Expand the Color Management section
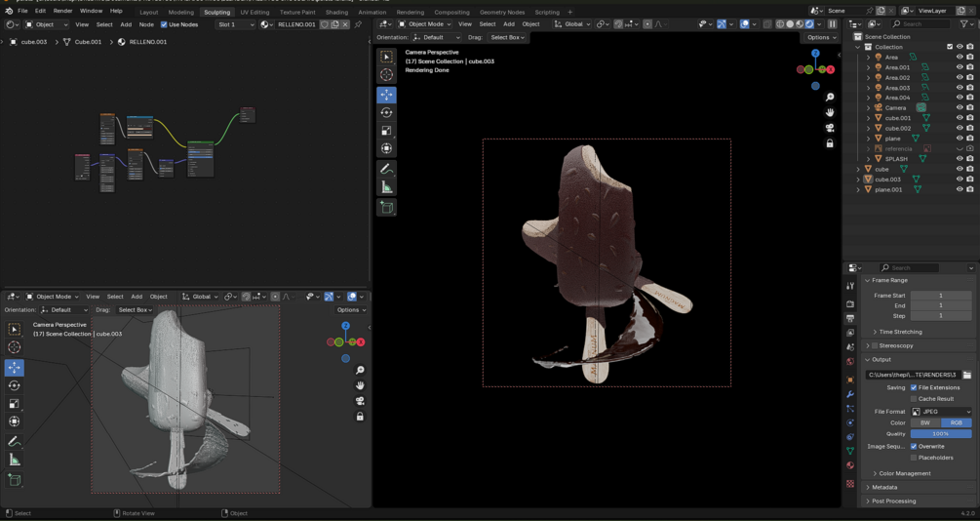 click(x=904, y=473)
